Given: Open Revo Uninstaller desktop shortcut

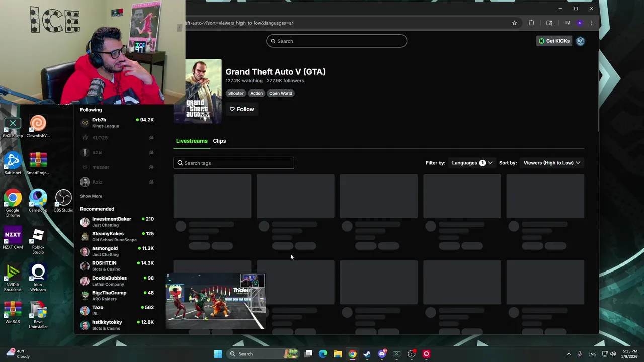Looking at the screenshot, I should 38,315.
